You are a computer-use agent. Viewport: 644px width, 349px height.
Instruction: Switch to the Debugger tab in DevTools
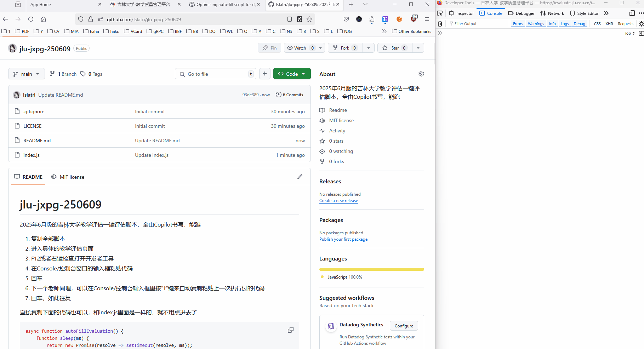[x=521, y=13]
